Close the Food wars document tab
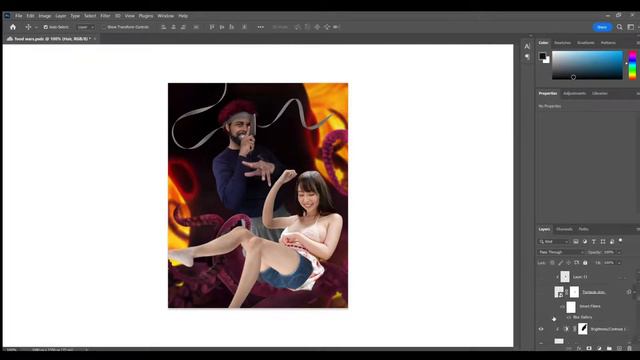The image size is (640, 360). click(x=95, y=39)
